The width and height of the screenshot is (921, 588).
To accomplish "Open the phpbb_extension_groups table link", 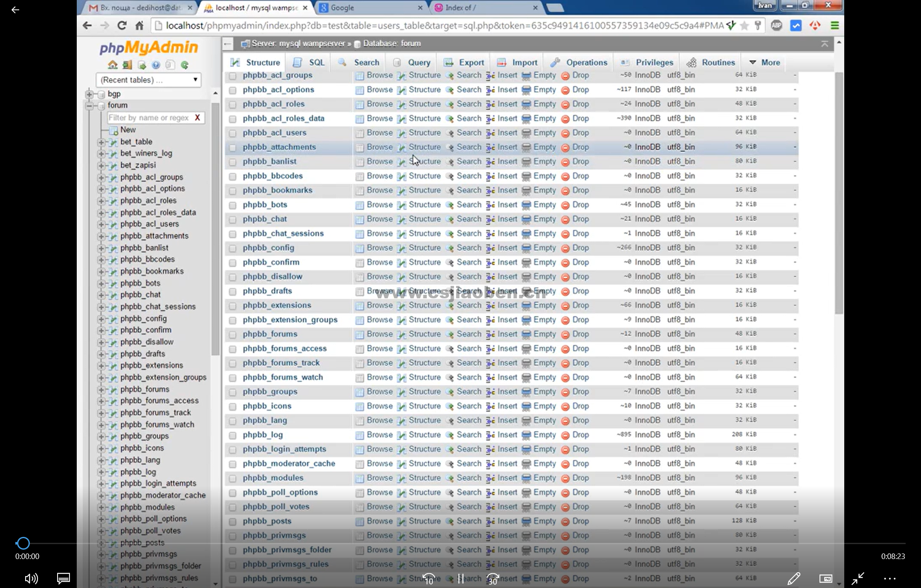I will [290, 320].
